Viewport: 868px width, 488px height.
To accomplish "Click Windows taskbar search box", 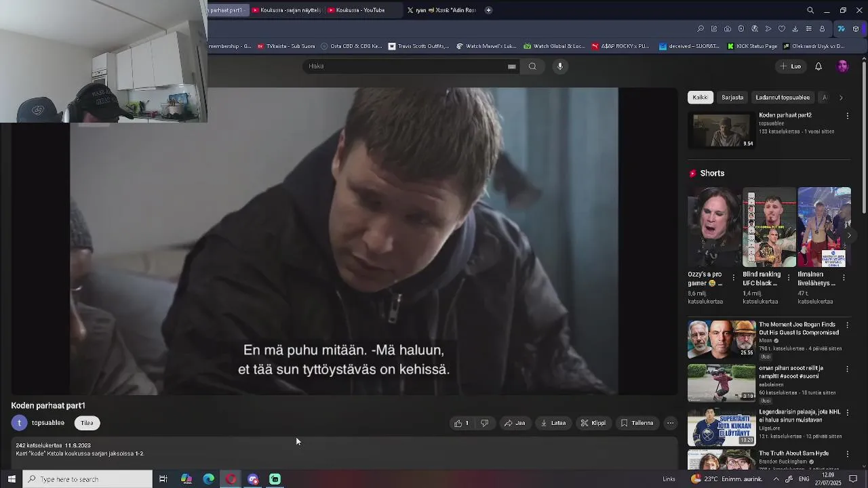I will pos(88,479).
